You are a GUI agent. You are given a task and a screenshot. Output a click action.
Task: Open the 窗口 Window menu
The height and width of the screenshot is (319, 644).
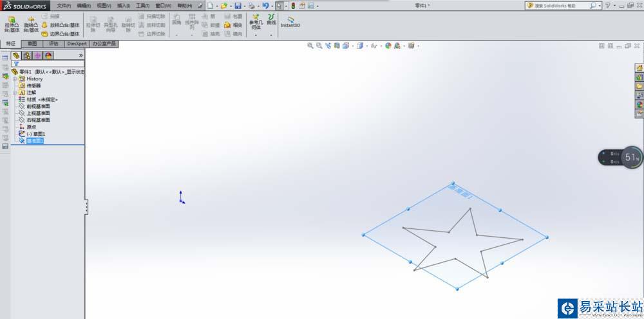pyautogui.click(x=164, y=6)
